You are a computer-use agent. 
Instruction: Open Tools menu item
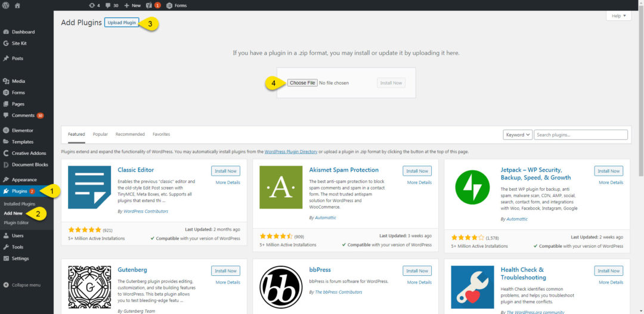[18, 247]
